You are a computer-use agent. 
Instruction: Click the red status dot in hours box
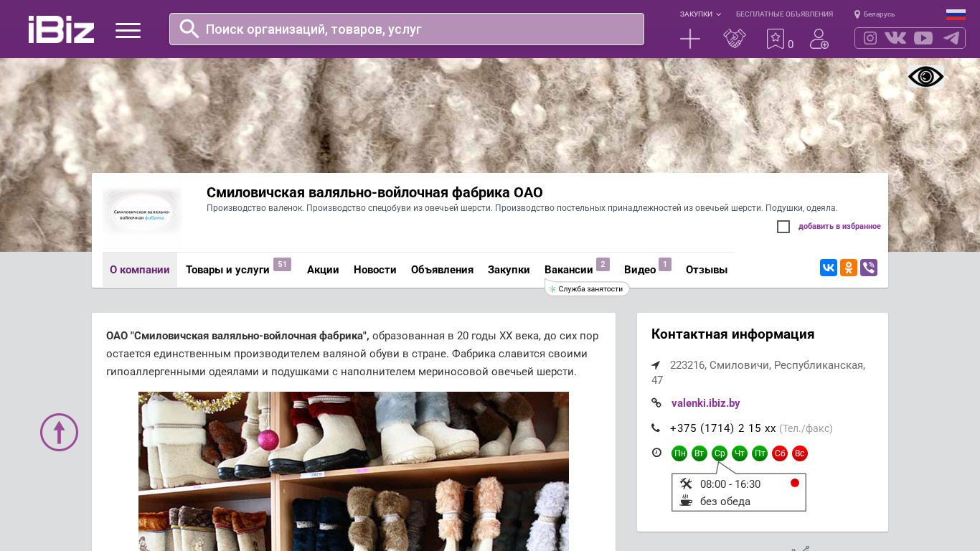pyautogui.click(x=795, y=483)
